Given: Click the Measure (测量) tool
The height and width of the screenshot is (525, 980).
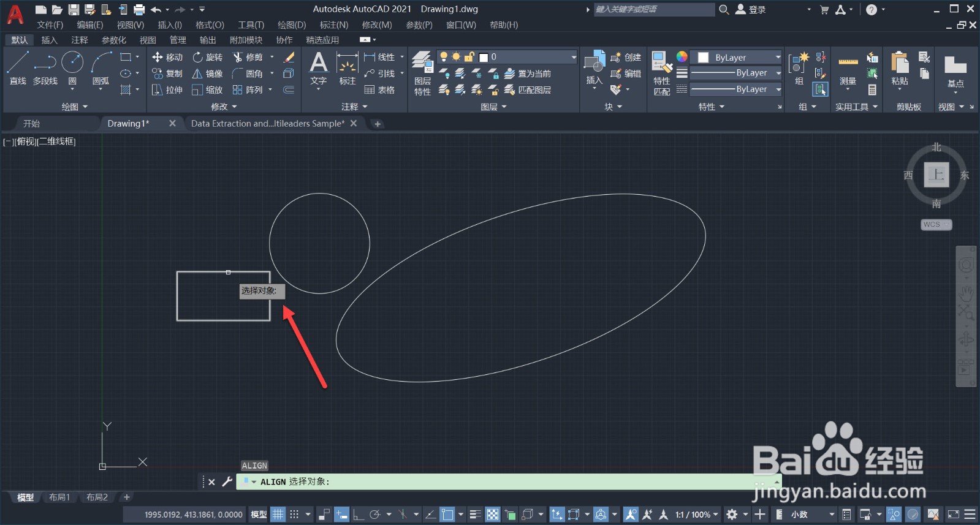Looking at the screenshot, I should click(848, 69).
